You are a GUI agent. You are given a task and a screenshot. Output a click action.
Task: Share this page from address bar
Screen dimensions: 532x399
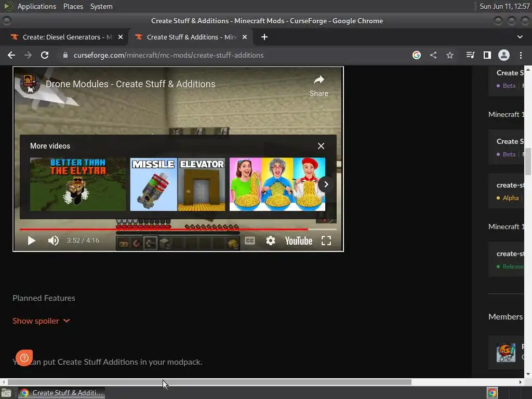(433, 55)
